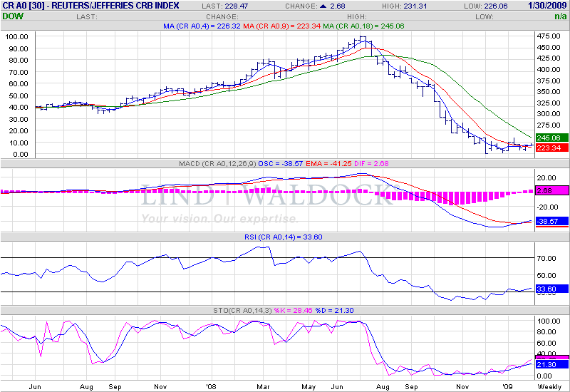The height and width of the screenshot is (392, 570).
Task: Click the chart title 'REUTERS/JEFFERIES CRB INDEX'
Action: pyautogui.click(x=115, y=6)
